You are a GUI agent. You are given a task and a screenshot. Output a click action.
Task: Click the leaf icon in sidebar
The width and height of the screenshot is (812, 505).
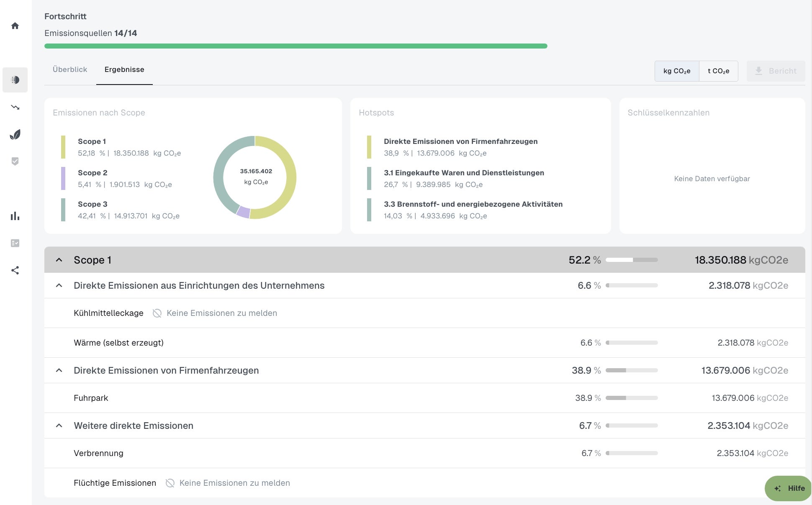click(x=15, y=134)
